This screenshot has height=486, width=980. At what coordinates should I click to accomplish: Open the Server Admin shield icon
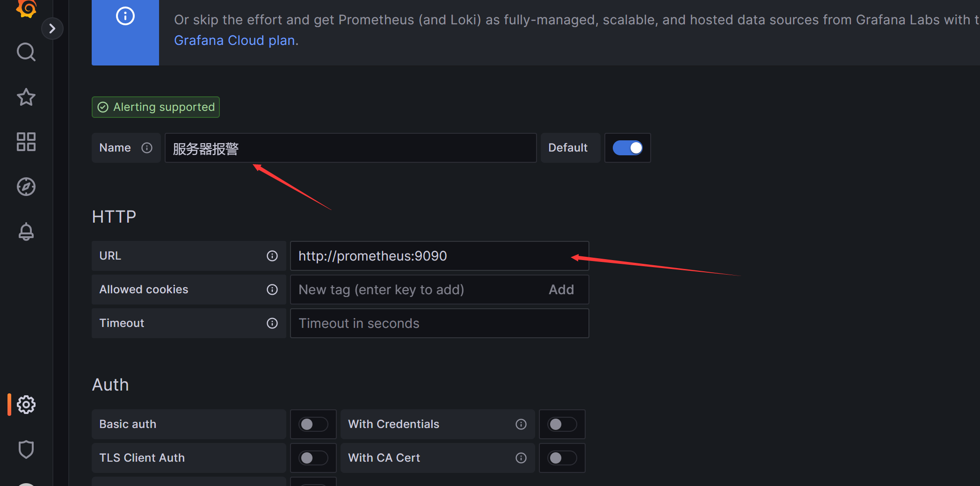click(26, 450)
